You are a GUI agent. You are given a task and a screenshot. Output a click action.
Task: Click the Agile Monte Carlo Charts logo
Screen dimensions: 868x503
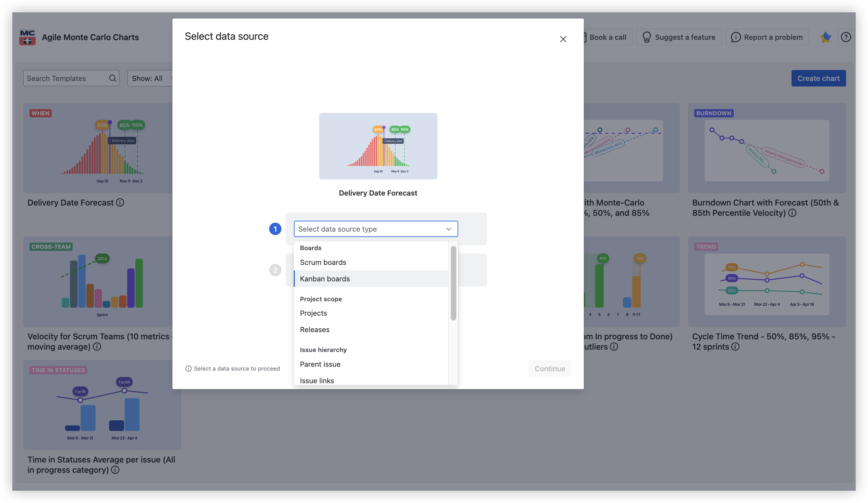coord(27,37)
